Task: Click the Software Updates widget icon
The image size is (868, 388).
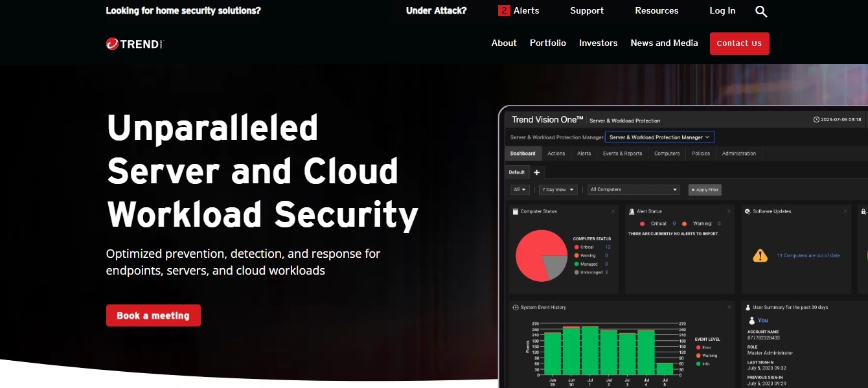Action: (x=748, y=211)
